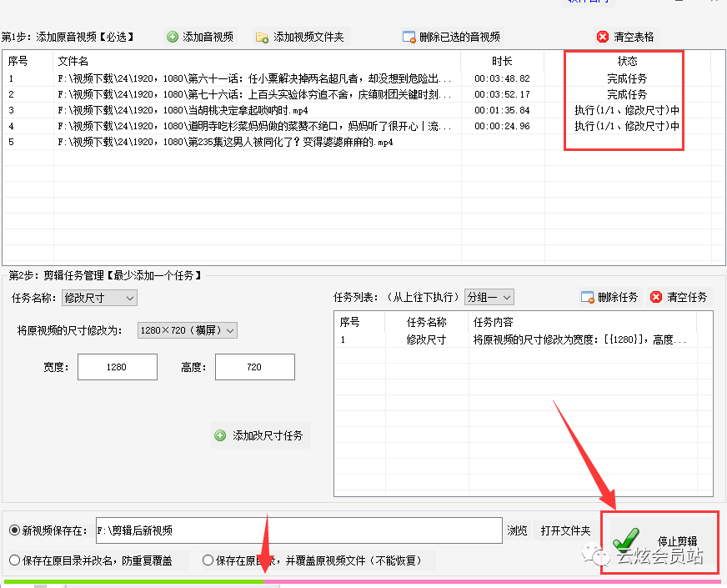Image resolution: width=727 pixels, height=588 pixels.
Task: Click the 添加音视频 button label
Action: tap(208, 37)
